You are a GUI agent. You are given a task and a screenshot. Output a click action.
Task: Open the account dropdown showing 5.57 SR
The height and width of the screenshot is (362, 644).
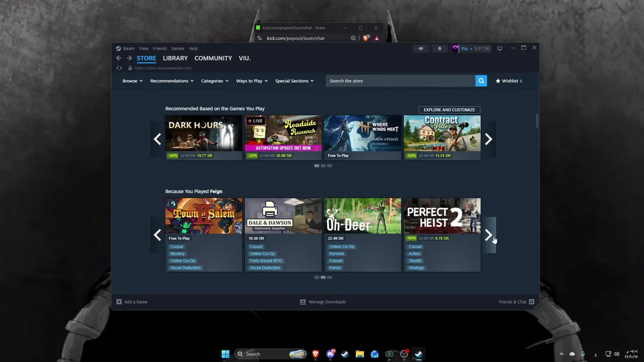pyautogui.click(x=475, y=48)
